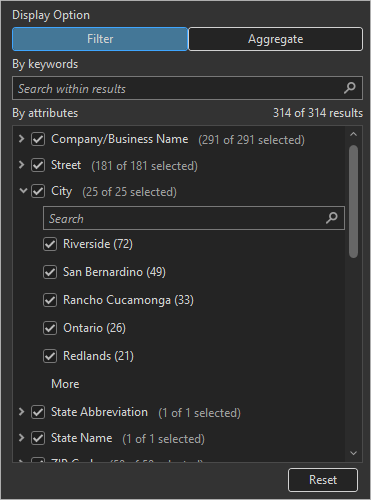Collapse the City attribute list

(23, 191)
